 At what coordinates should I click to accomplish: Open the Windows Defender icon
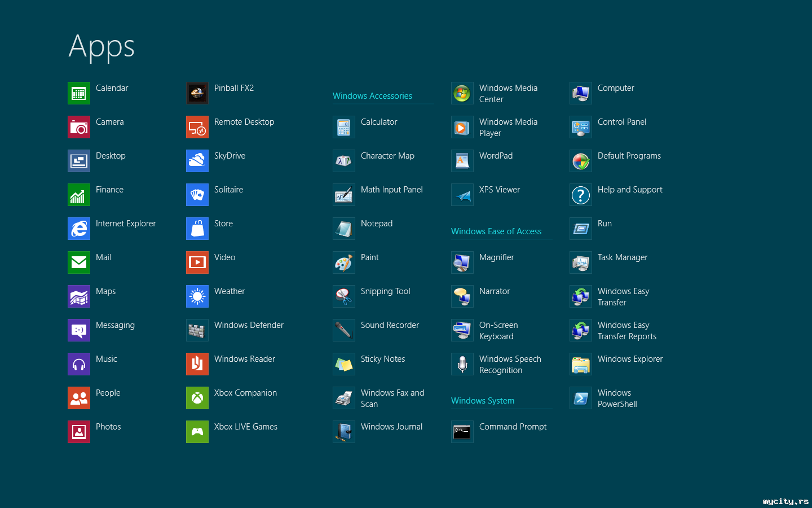(197, 330)
